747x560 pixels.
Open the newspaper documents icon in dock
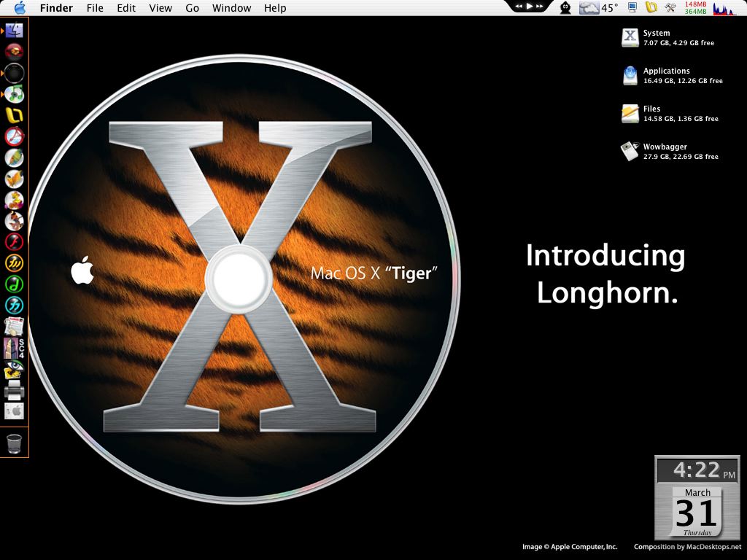15,327
